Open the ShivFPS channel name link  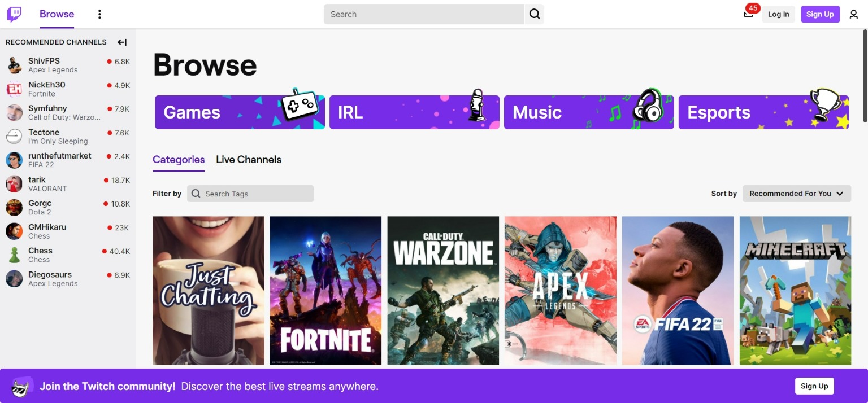[x=44, y=61]
